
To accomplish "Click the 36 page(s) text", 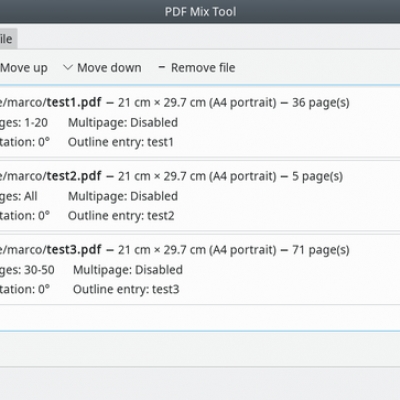I will tap(321, 103).
